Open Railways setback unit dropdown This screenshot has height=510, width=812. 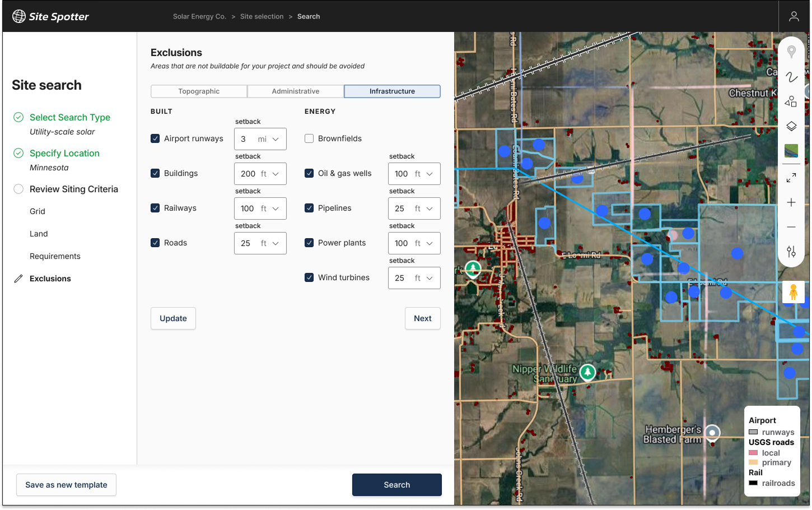tap(270, 208)
